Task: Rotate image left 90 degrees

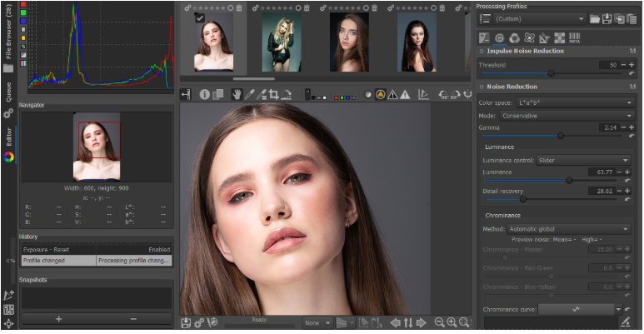Action: pyautogui.click(x=443, y=94)
